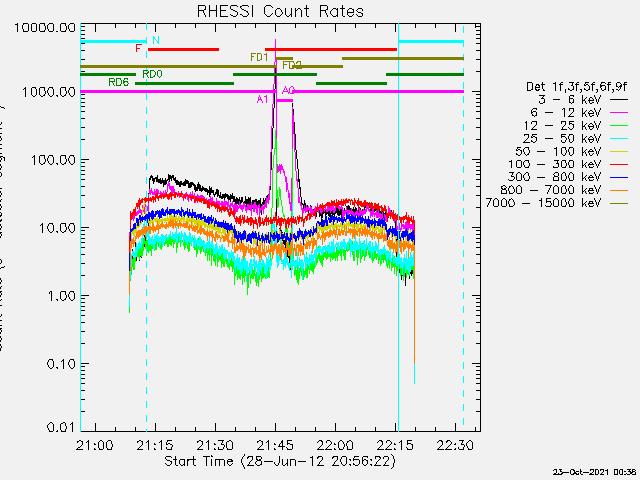
Task: Click the 22:15 time axis label
Action: pyautogui.click(x=396, y=445)
